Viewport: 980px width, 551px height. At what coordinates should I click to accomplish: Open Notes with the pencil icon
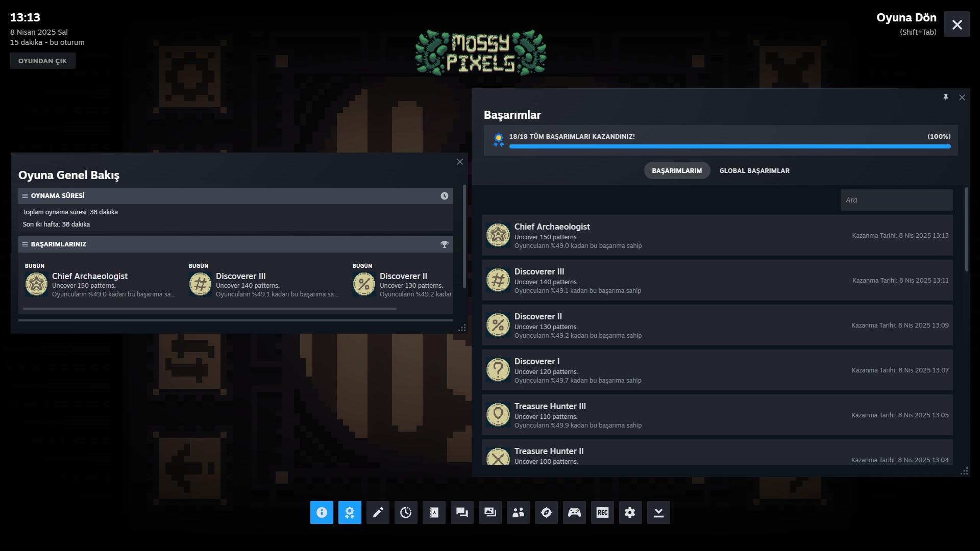click(378, 512)
